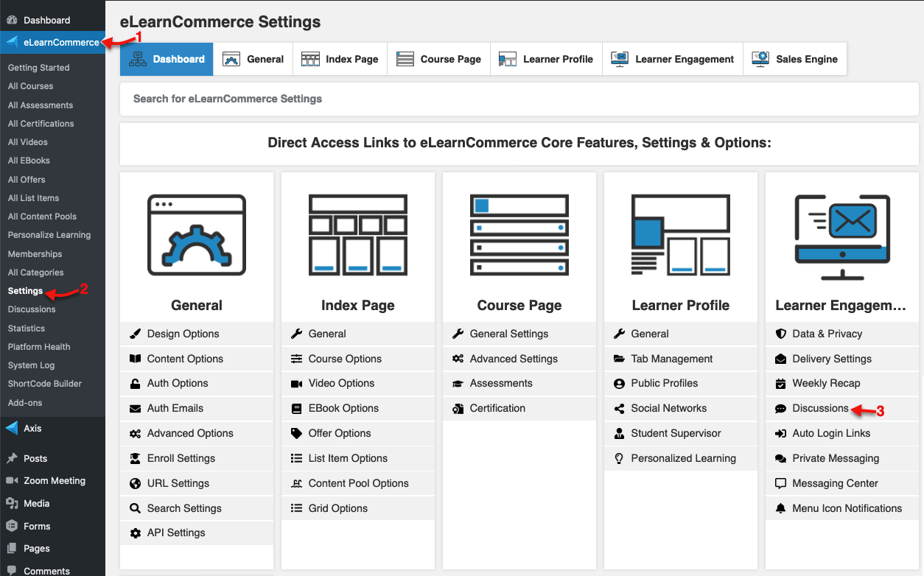924x576 pixels.
Task: Click the Zoom Meeting camera icon in sidebar
Action: (12, 480)
